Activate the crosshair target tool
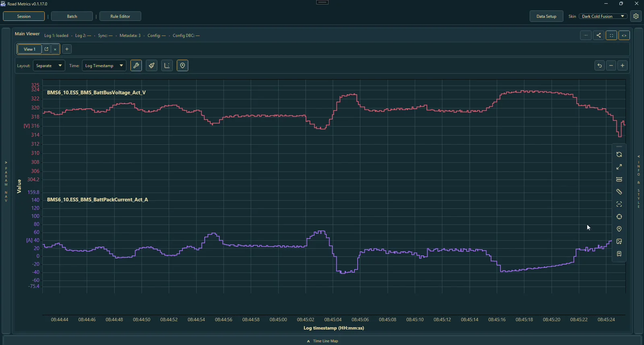Viewport: 644px width, 345px height. 619,217
